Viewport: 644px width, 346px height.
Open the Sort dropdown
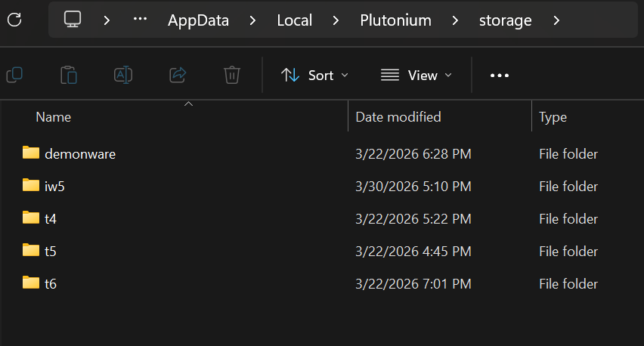point(314,75)
